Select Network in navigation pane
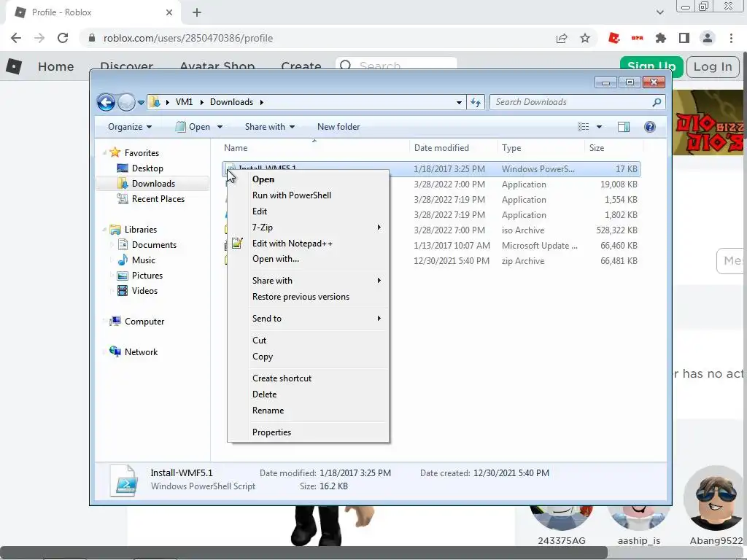747x560 pixels. pos(141,352)
